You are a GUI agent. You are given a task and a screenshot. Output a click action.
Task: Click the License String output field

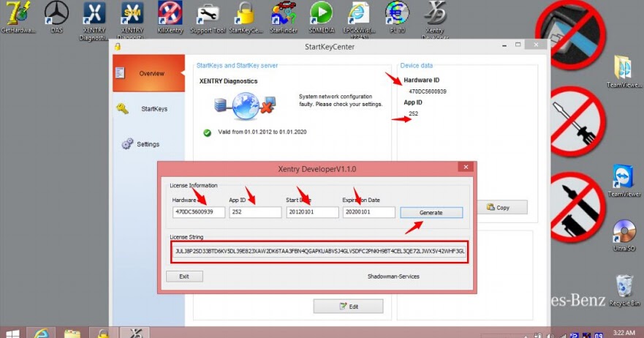[319, 251]
